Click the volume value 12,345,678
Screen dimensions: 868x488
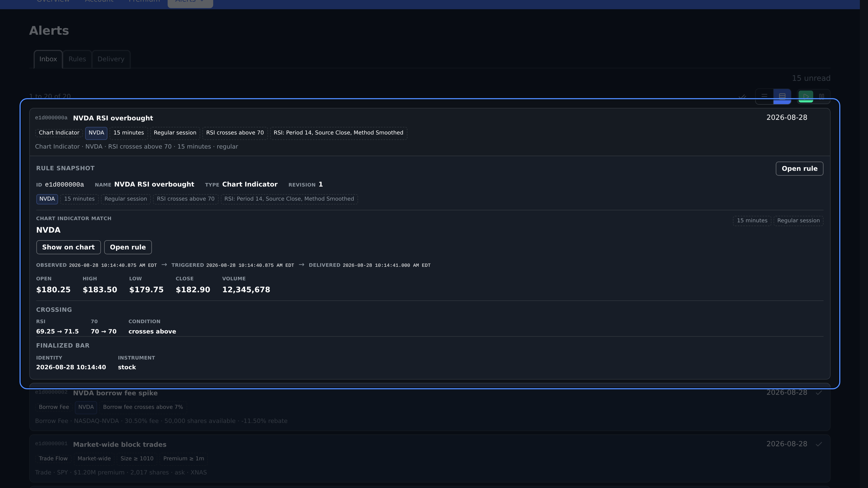pos(246,290)
